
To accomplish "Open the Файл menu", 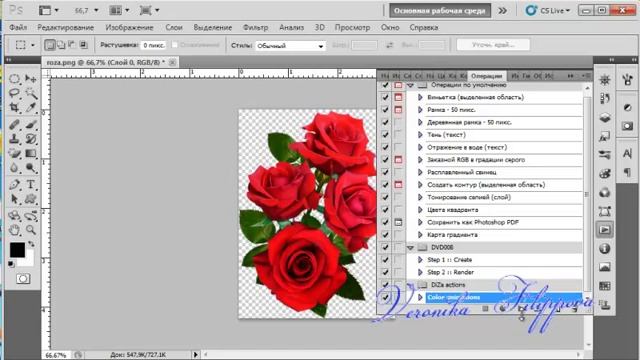I will [18, 27].
